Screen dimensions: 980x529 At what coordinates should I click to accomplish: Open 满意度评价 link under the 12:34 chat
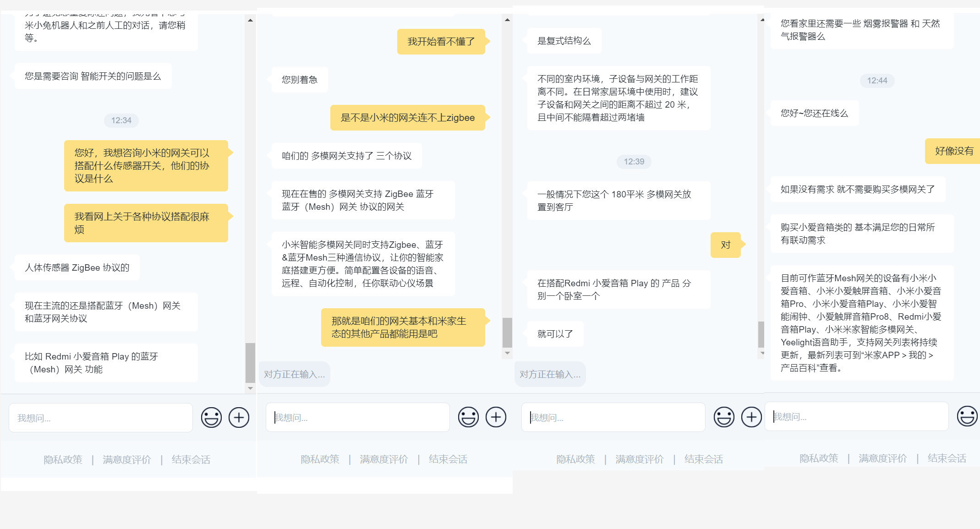127,459
